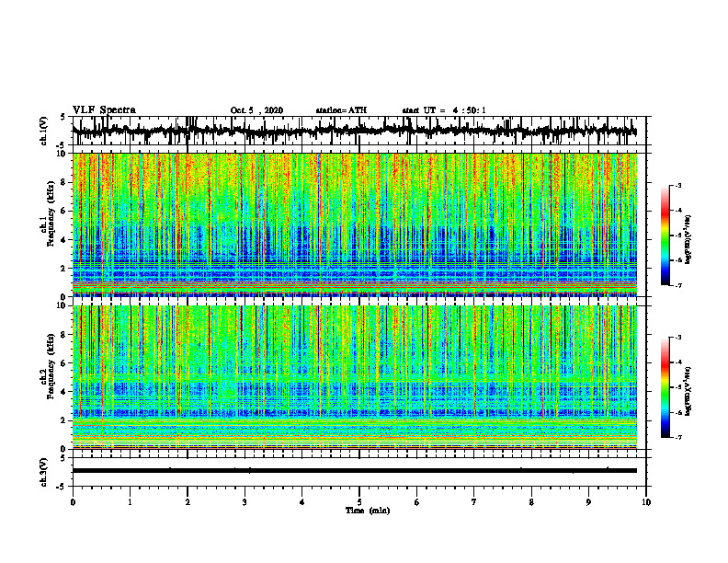Click inside the ch.1 spectrogram plot
This screenshot has height=563, width=728.
click(354, 224)
